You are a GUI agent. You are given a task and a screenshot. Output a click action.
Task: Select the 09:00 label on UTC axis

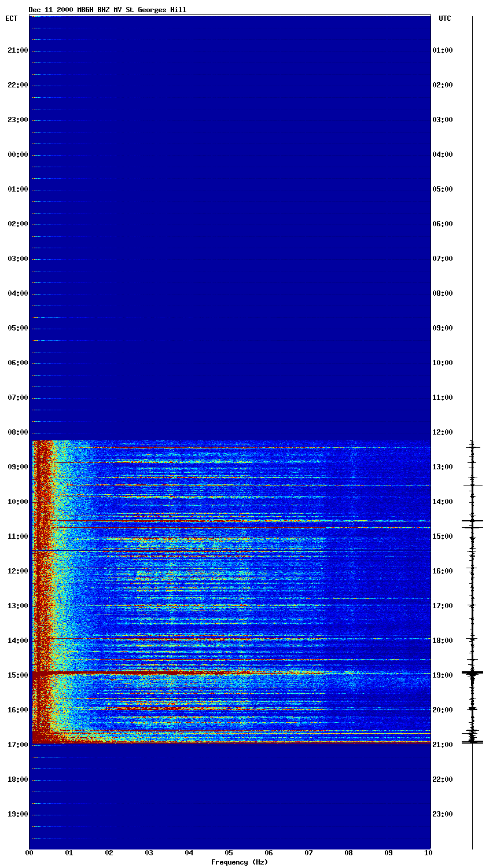(443, 328)
